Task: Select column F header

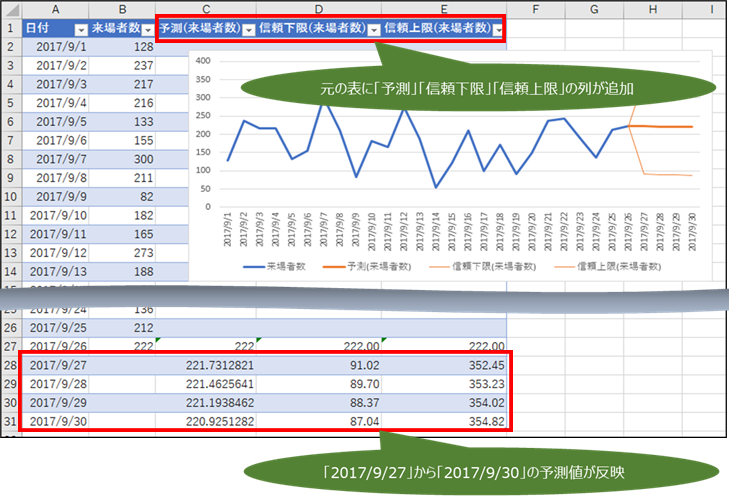Action: [x=536, y=9]
